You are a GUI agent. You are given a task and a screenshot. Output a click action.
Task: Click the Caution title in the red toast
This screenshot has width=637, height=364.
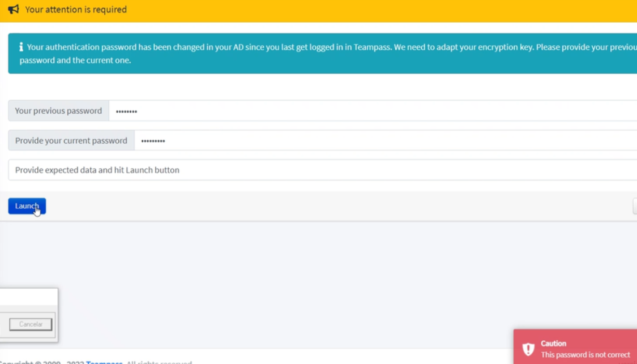pyautogui.click(x=553, y=343)
